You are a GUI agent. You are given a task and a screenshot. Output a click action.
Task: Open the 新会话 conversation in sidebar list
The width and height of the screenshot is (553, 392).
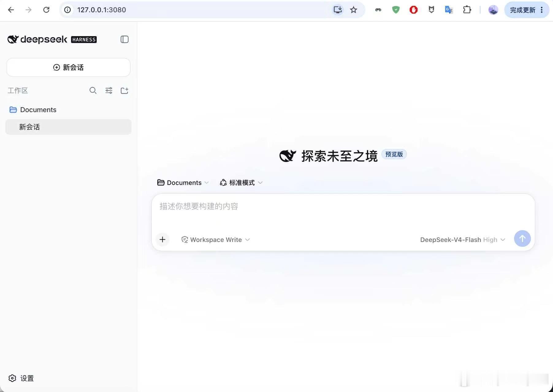tap(68, 127)
